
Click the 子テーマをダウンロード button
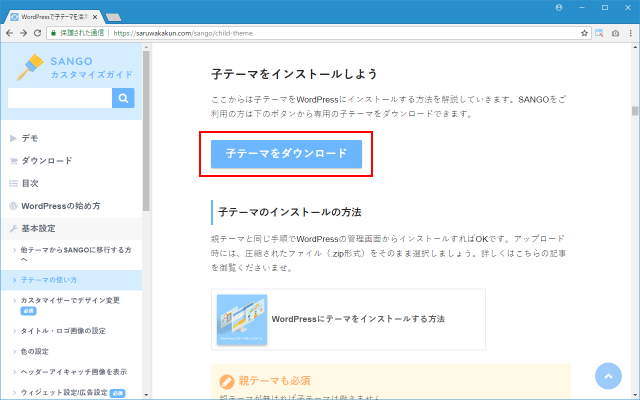click(286, 154)
